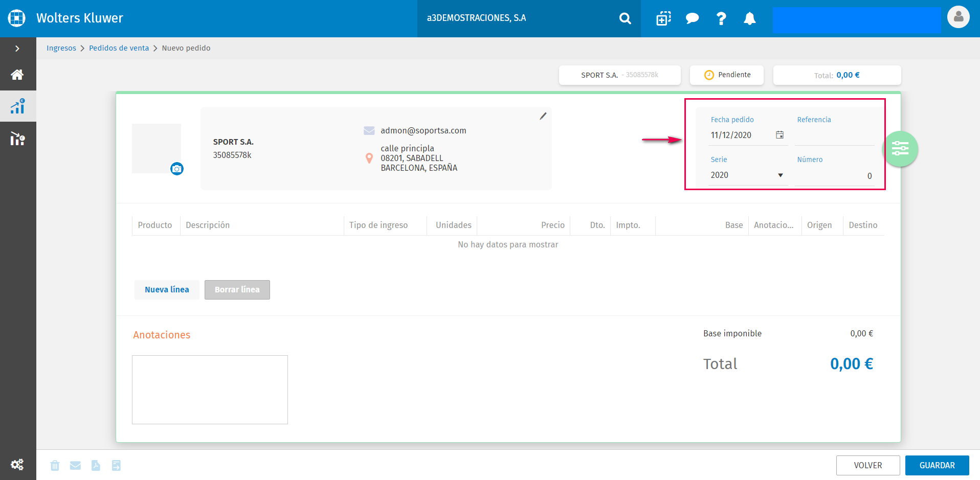Screen dimensions: 980x480
Task: Open user profile avatar menu
Action: point(959,17)
